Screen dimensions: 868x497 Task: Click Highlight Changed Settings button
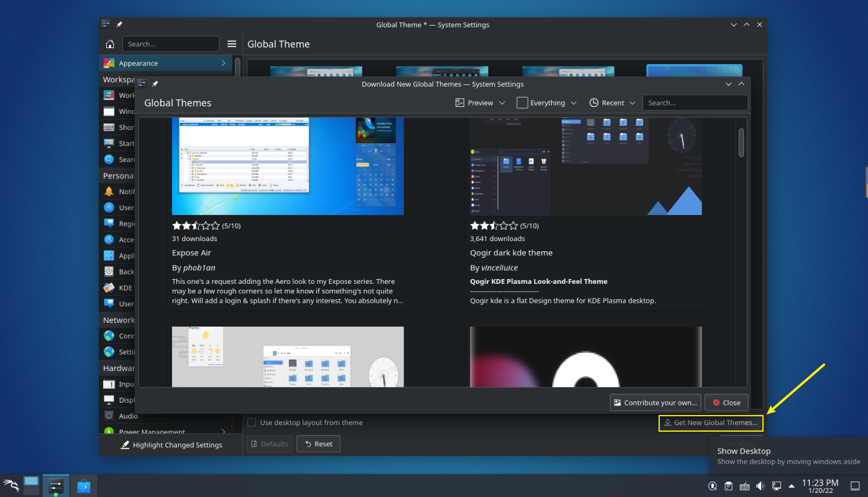(171, 445)
